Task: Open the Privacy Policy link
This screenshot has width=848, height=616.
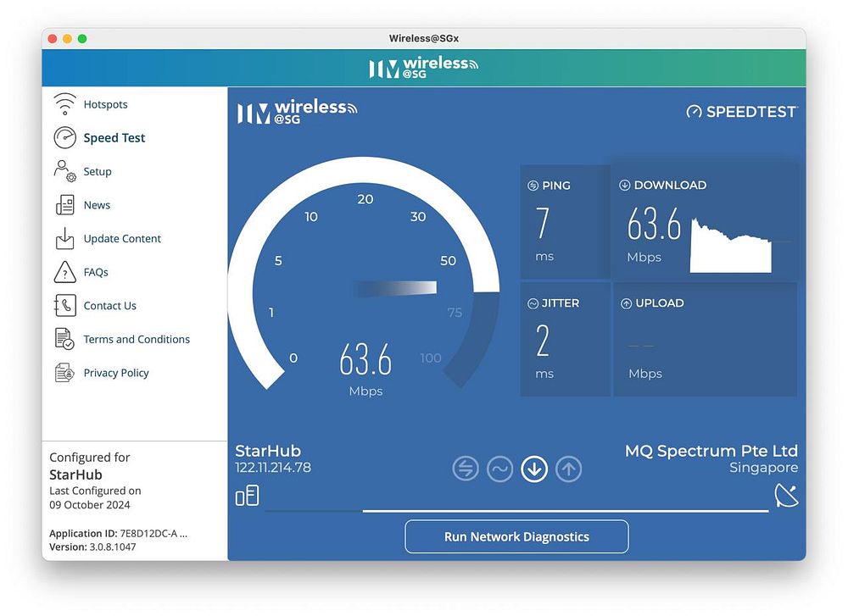Action: [x=115, y=373]
